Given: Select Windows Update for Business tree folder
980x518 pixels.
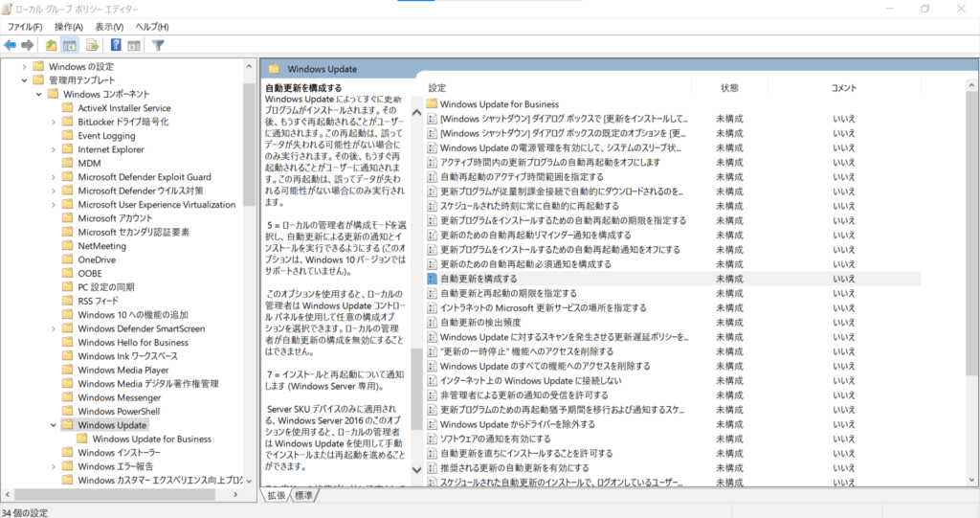Looking at the screenshot, I should (151, 439).
